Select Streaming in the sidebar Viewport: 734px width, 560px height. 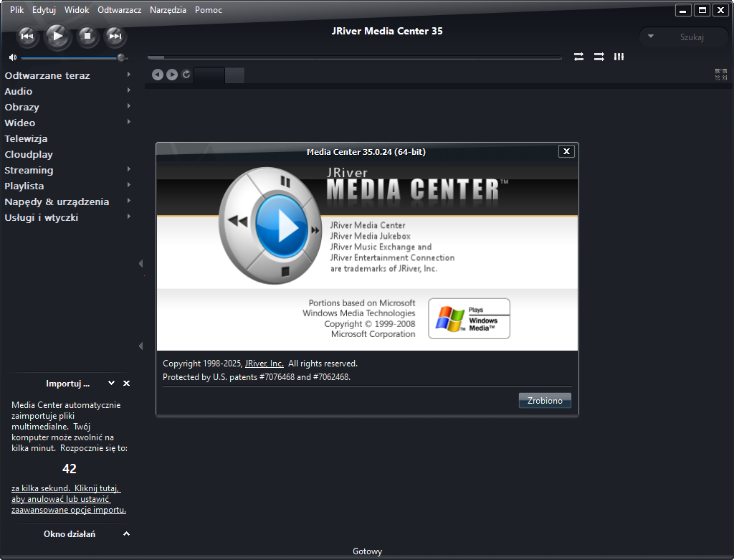tap(29, 171)
